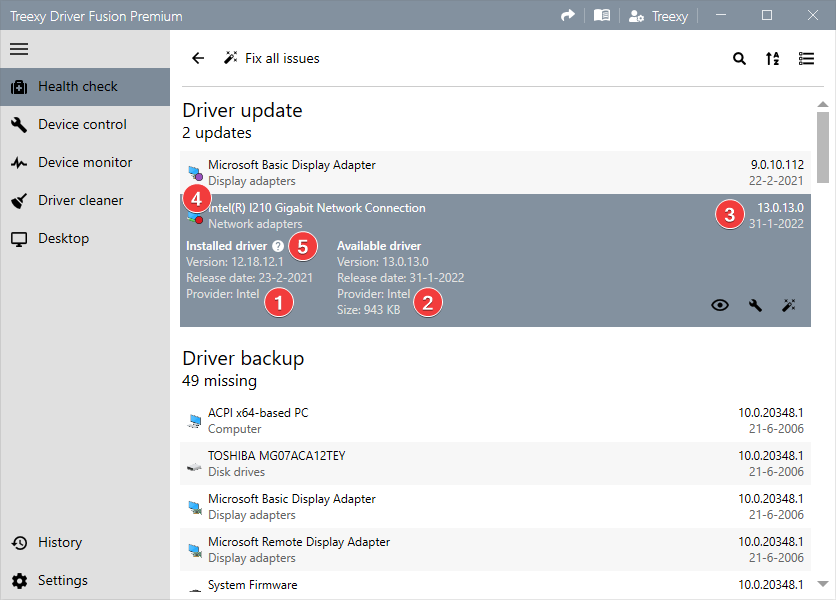Select ACPI x64-based PC row
This screenshot has width=836, height=600.
pos(495,420)
